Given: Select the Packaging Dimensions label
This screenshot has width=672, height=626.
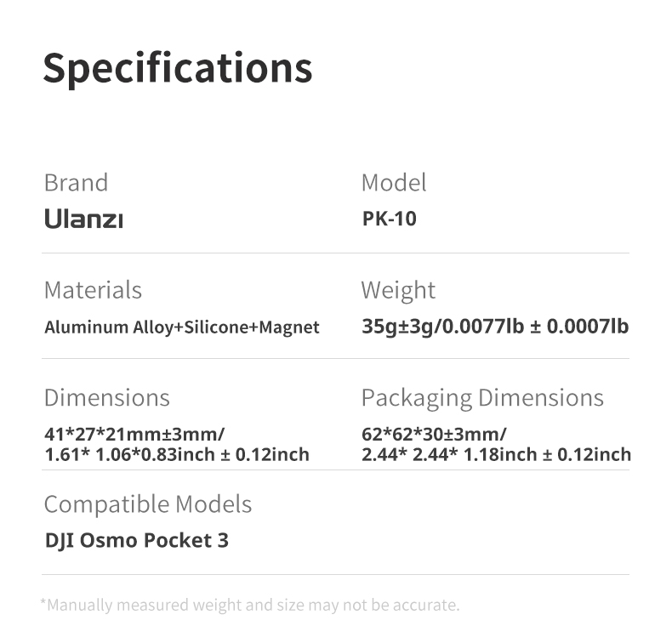Looking at the screenshot, I should (482, 397).
